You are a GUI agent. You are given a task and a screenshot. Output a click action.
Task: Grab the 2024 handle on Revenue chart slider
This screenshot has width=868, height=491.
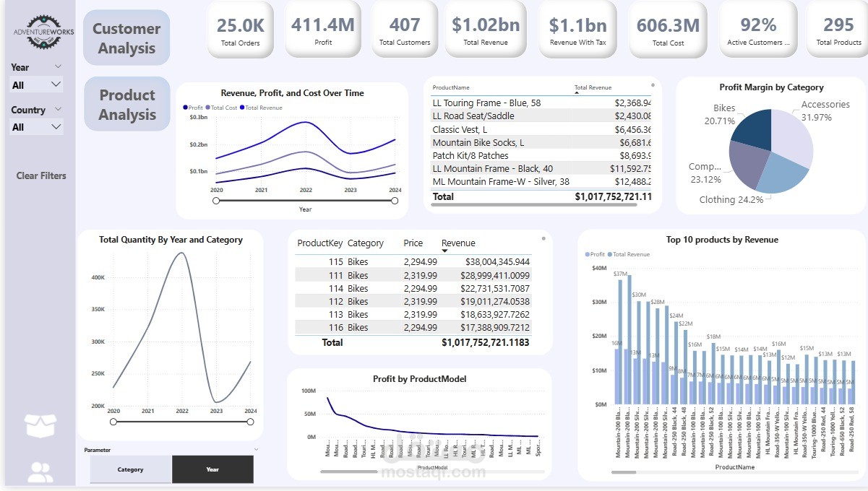tap(395, 201)
